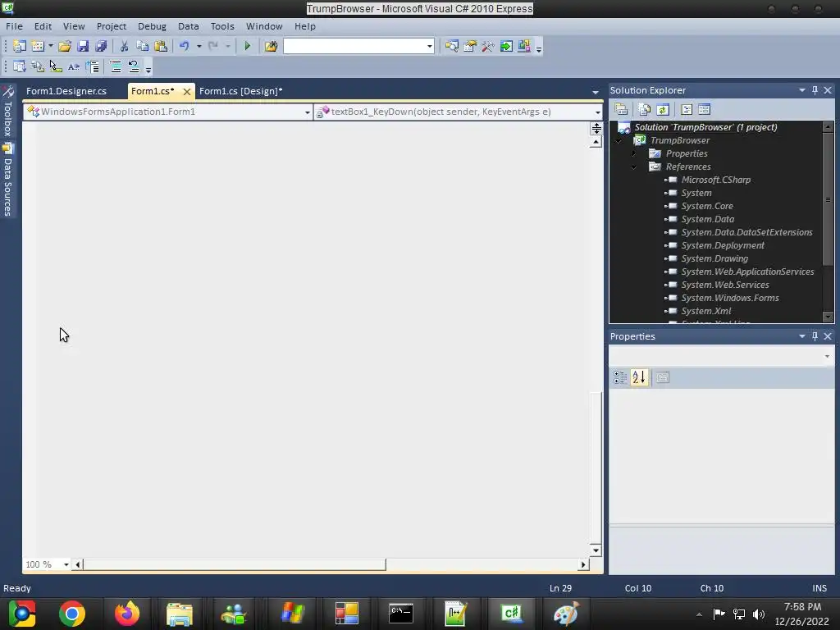
Task: Click inside the toolbar Find combo box
Action: [x=354, y=46]
